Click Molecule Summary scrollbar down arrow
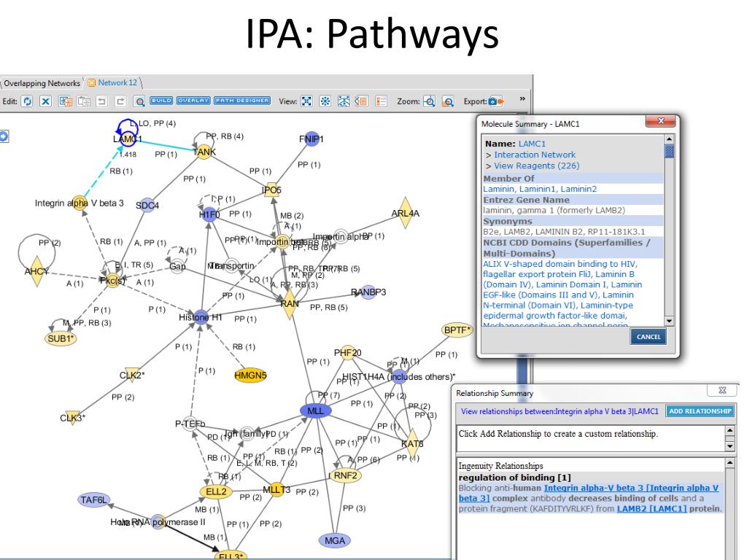The height and width of the screenshot is (560, 747). 669,321
